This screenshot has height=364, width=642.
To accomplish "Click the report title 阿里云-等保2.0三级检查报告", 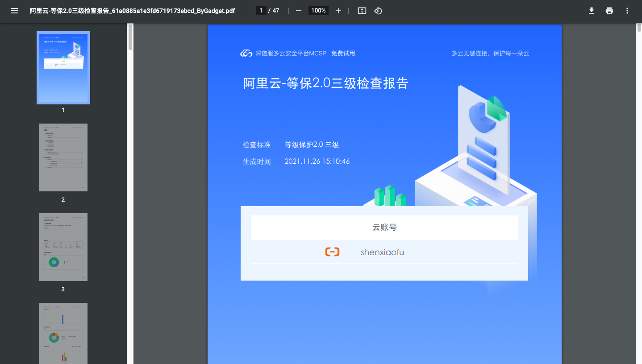I will 325,83.
